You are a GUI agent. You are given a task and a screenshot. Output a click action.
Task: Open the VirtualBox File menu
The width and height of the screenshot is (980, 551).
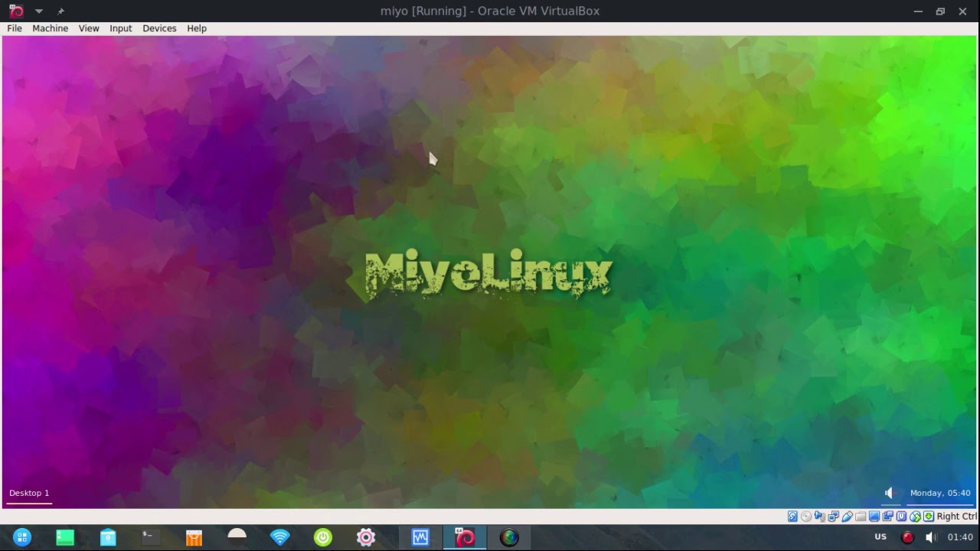tap(15, 28)
